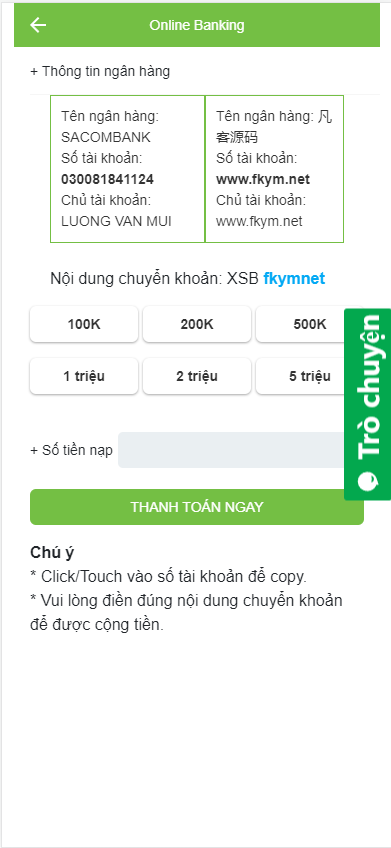Choose the 200K amount button
Screen dimensions: 391x848
click(197, 324)
